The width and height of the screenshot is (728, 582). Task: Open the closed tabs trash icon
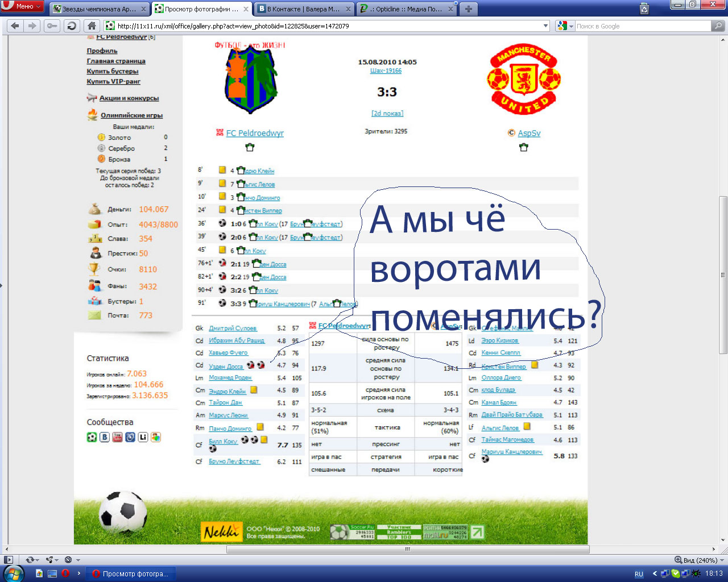(644, 8)
